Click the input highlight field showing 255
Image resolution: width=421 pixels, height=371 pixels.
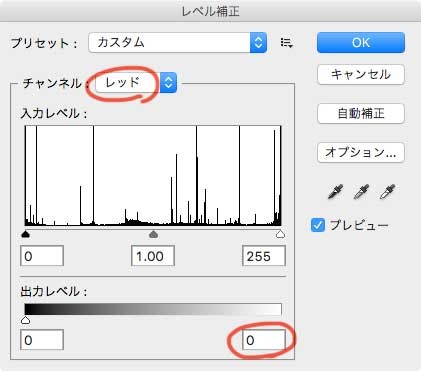(x=264, y=256)
